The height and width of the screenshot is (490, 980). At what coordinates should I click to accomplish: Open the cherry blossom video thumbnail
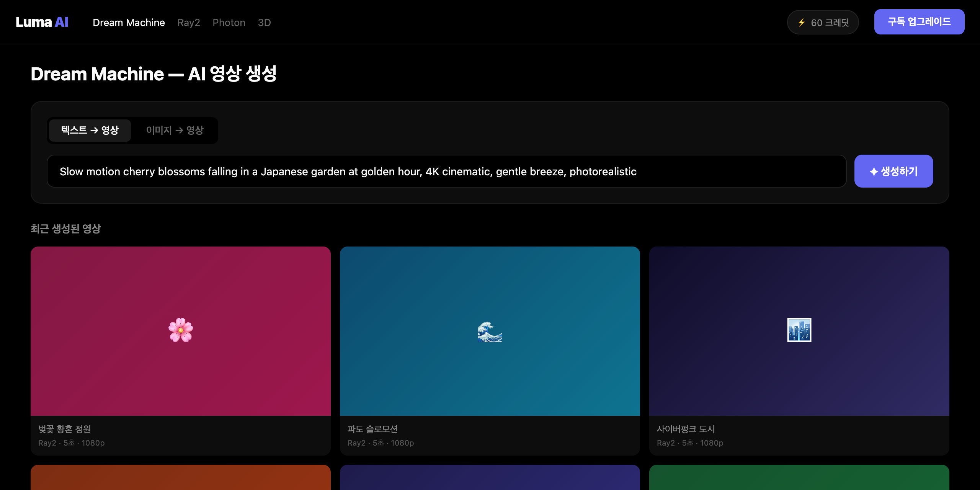181,331
